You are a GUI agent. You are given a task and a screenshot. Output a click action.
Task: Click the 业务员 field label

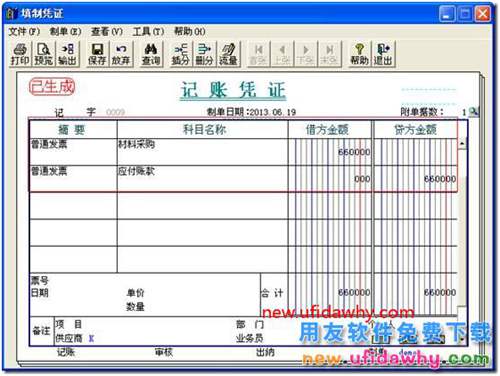tap(250, 339)
